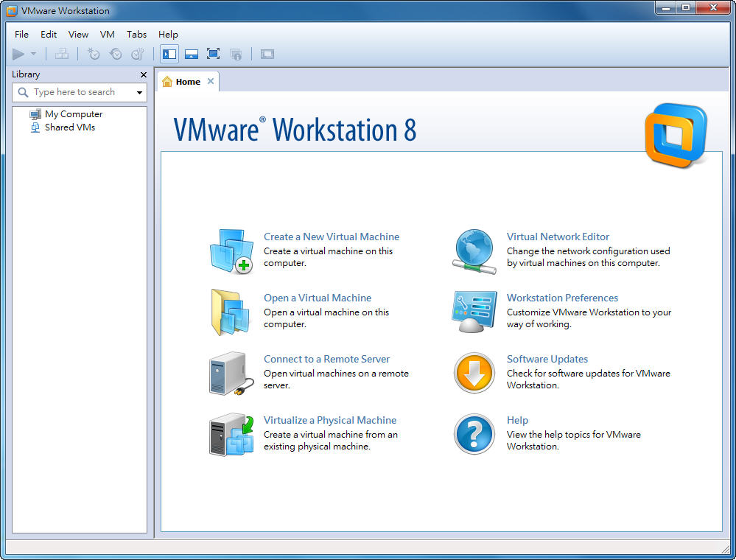Toggle the thumbnail bar view button

tap(192, 54)
